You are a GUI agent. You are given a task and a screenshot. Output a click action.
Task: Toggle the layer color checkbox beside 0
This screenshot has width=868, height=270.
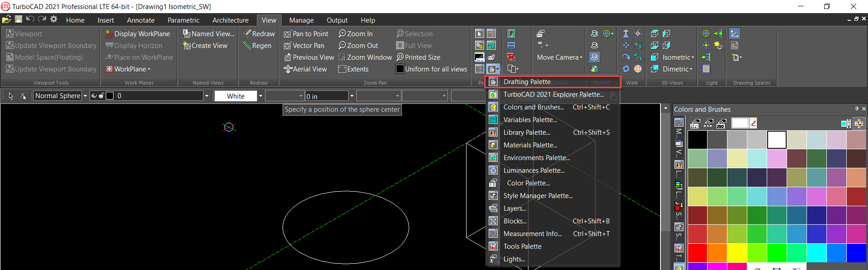pos(109,95)
